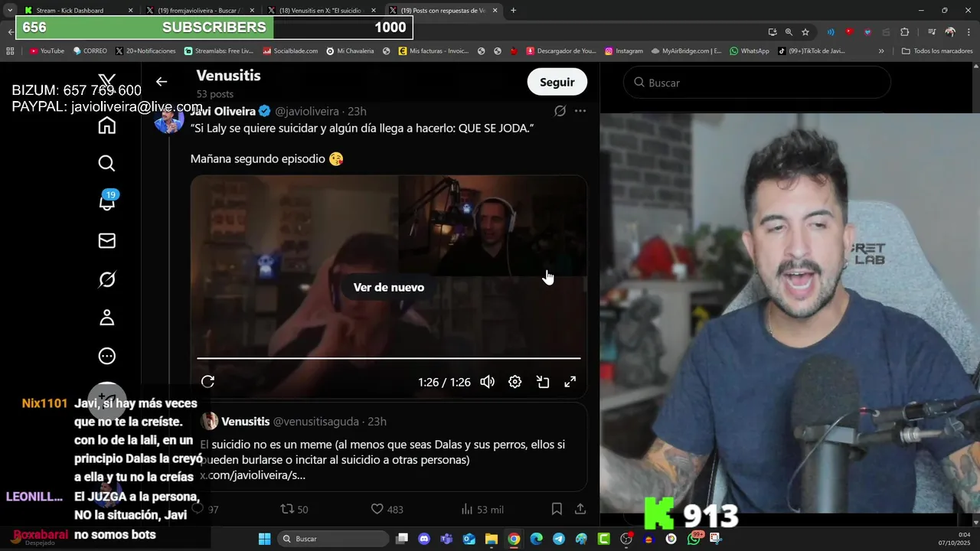This screenshot has height=551, width=980.
Task: Switch to Stream - Kick Dashboard tab
Action: (77, 10)
